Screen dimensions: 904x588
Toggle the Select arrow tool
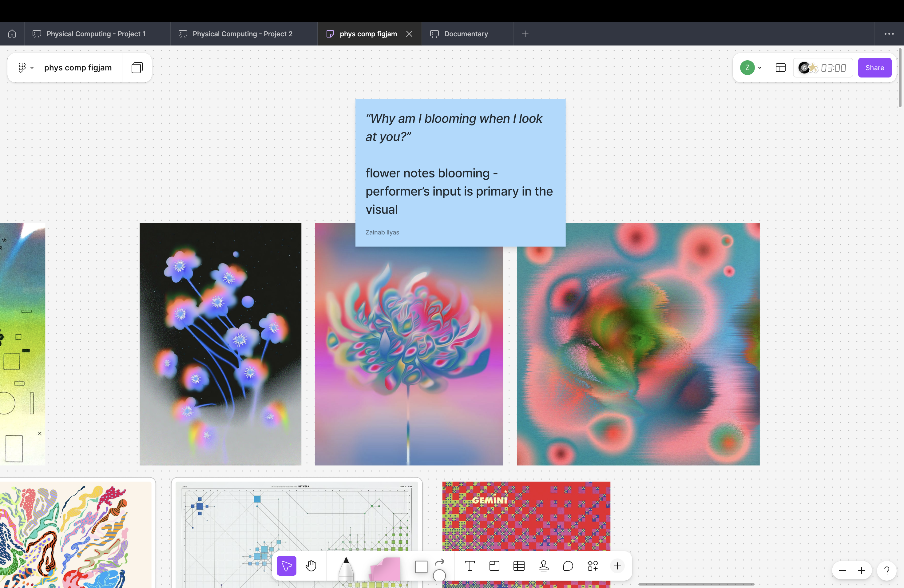(x=286, y=566)
